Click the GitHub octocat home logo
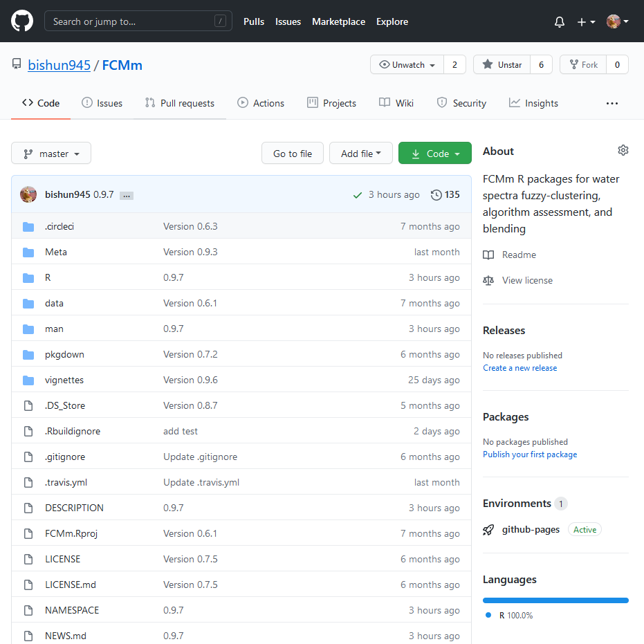 click(21, 21)
